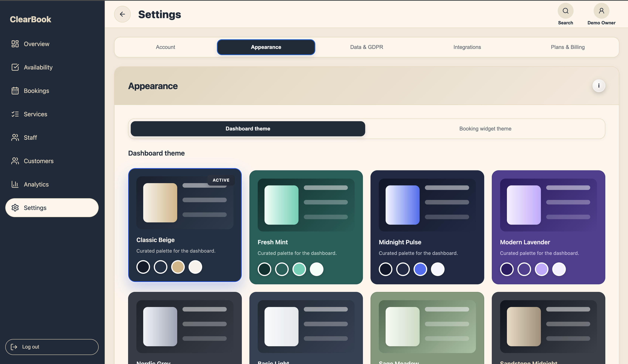
Task: Toggle the appearance info button
Action: click(x=599, y=85)
